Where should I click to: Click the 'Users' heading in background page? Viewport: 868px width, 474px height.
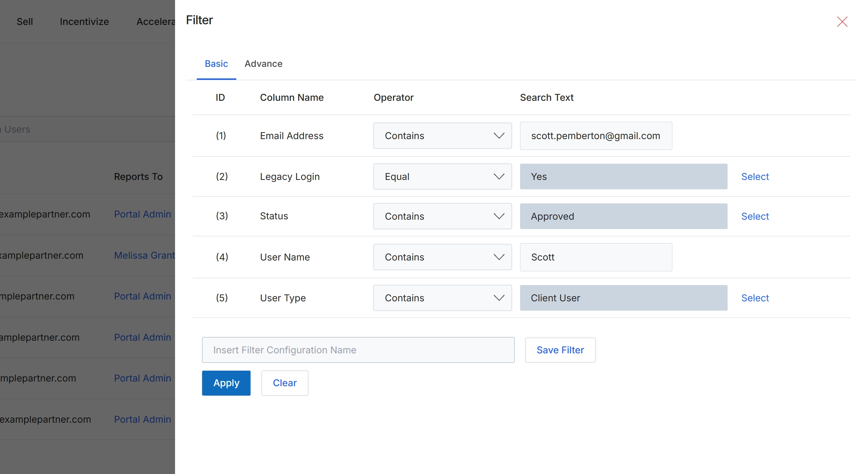pos(17,129)
